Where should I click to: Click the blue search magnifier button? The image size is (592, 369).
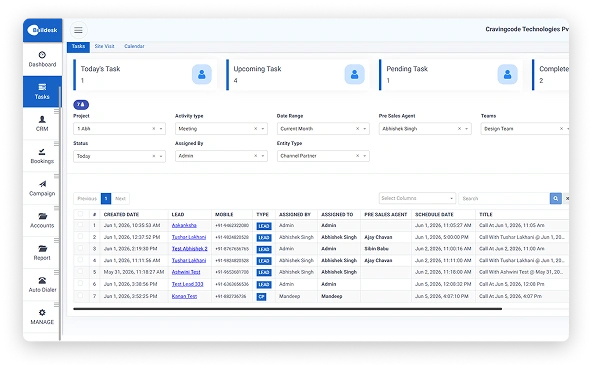[x=555, y=198]
